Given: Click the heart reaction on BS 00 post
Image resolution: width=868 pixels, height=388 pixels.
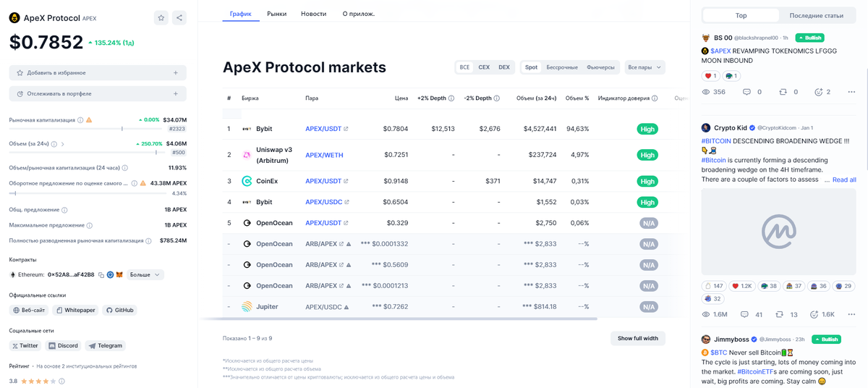Looking at the screenshot, I should pyautogui.click(x=710, y=76).
